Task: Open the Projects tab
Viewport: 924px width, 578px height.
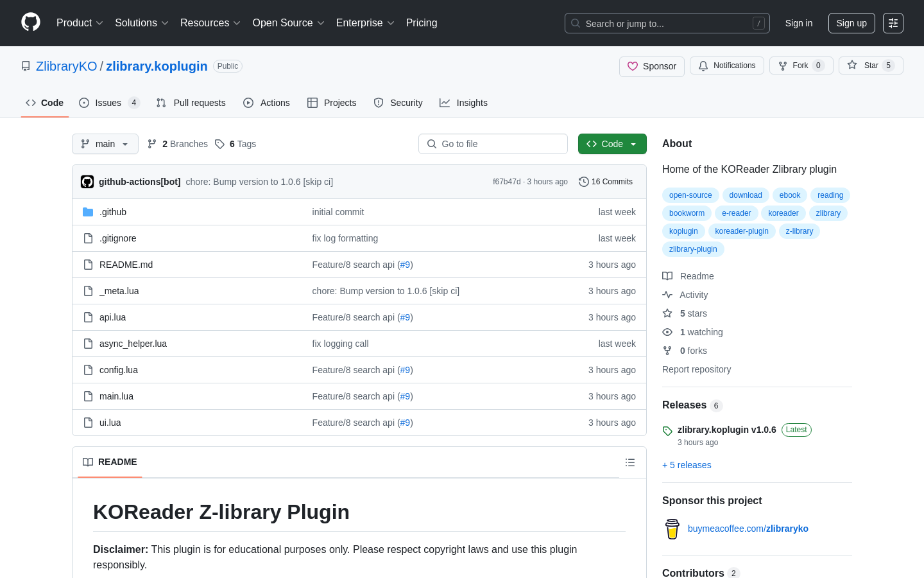Action: pos(332,103)
